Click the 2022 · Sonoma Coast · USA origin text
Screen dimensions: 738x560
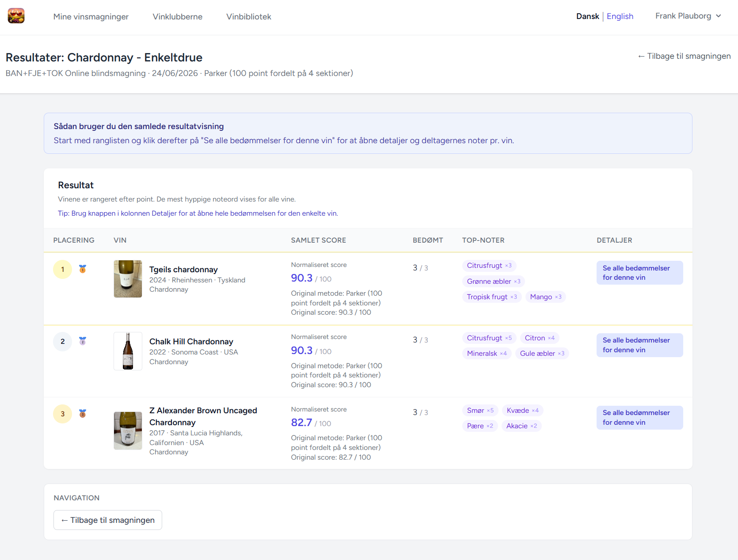(x=194, y=352)
